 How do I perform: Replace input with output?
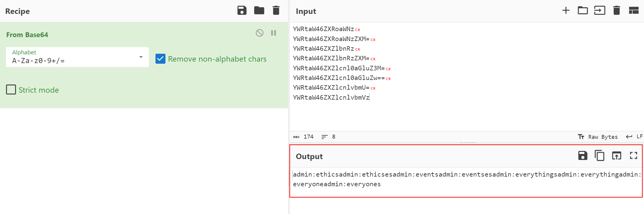(617, 156)
